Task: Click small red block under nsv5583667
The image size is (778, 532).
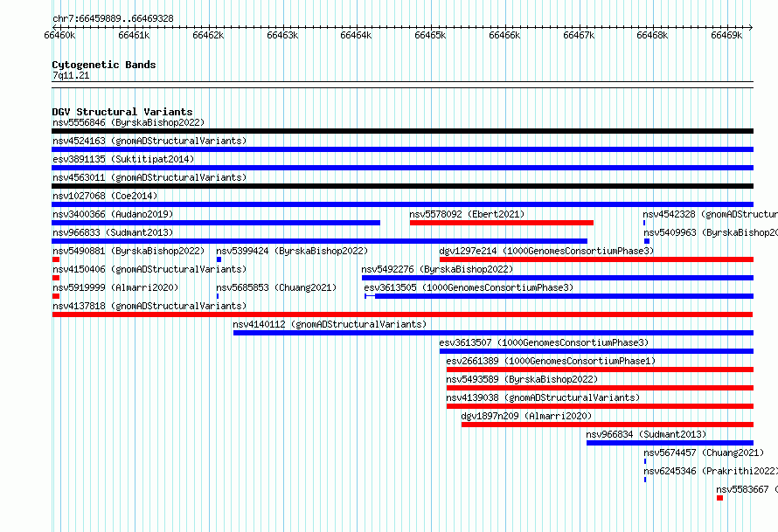Action: 720,498
